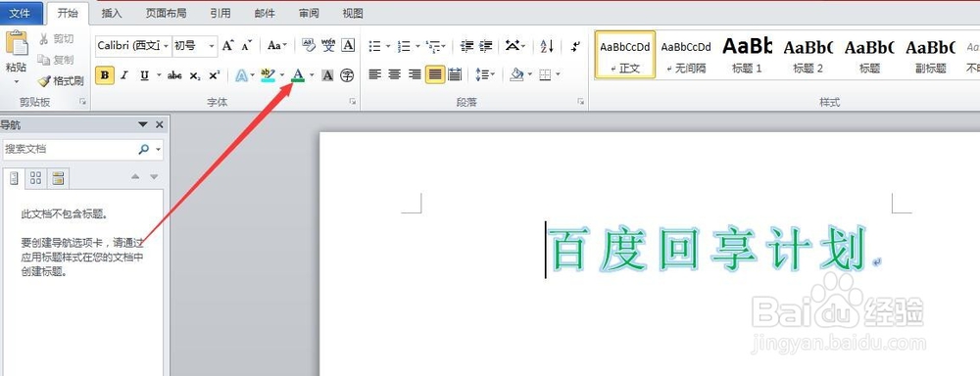Image resolution: width=980 pixels, height=376 pixels.
Task: Click the Text Effects glowing A icon
Action: [241, 75]
